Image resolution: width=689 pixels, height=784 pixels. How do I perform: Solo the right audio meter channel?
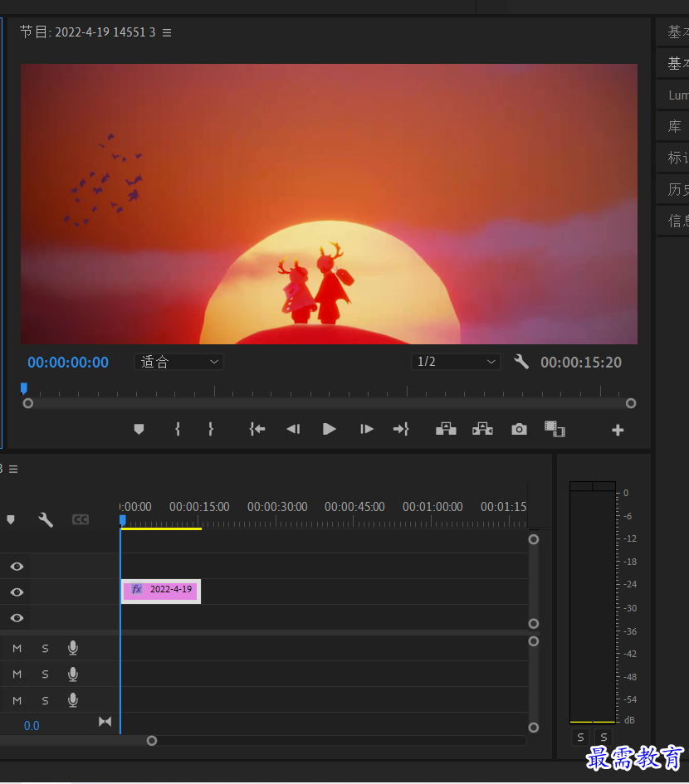coord(604,738)
